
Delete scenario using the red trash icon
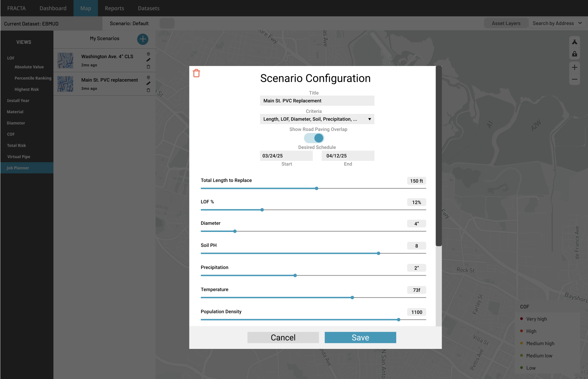click(x=196, y=73)
